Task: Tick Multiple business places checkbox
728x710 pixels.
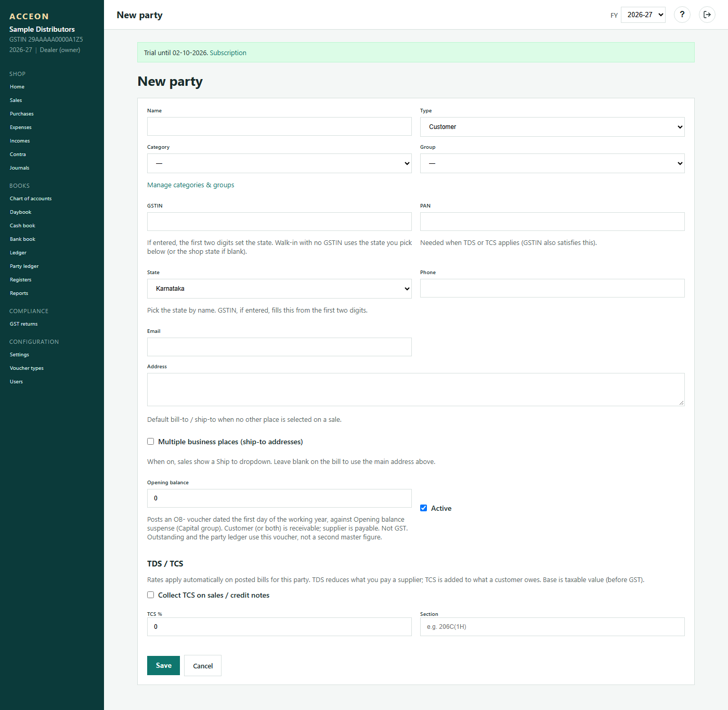Action: coord(151,442)
